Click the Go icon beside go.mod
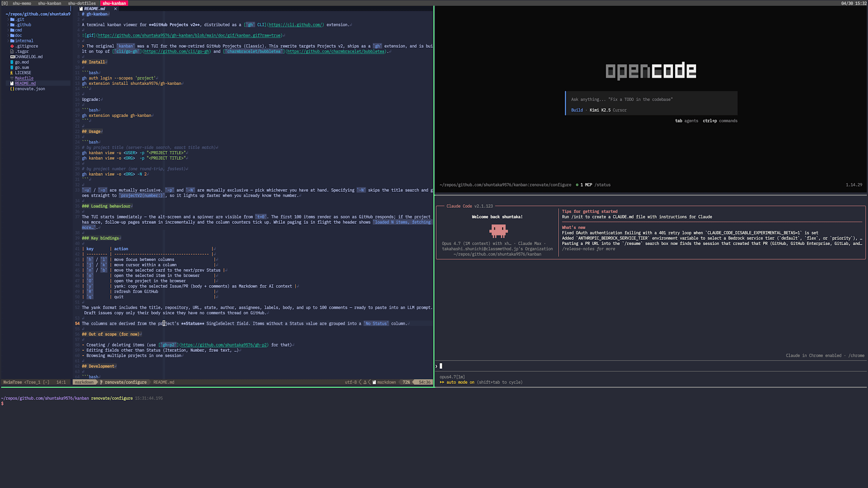868x488 pixels. pos(12,62)
